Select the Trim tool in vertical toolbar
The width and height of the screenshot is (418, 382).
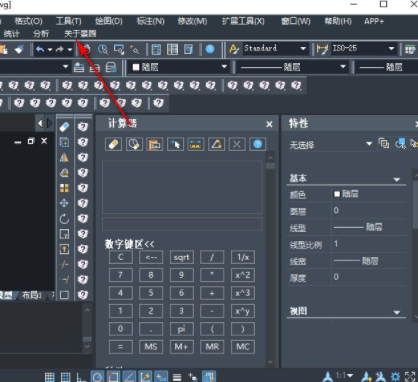click(x=64, y=264)
